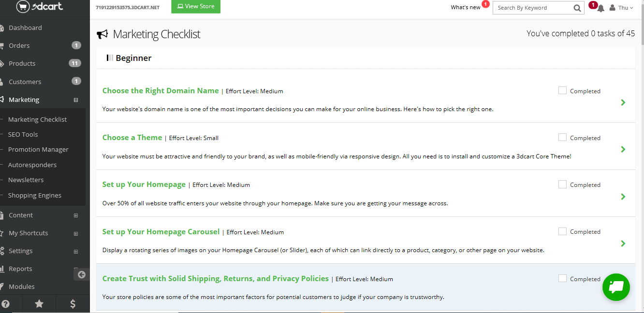Select Promotion Manager from the sidebar
The height and width of the screenshot is (313, 644).
point(38,149)
